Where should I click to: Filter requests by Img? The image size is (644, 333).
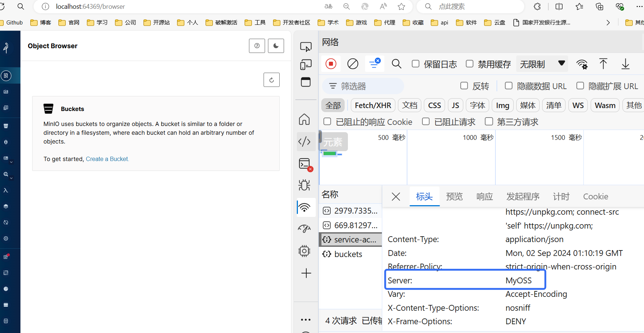[x=503, y=106]
